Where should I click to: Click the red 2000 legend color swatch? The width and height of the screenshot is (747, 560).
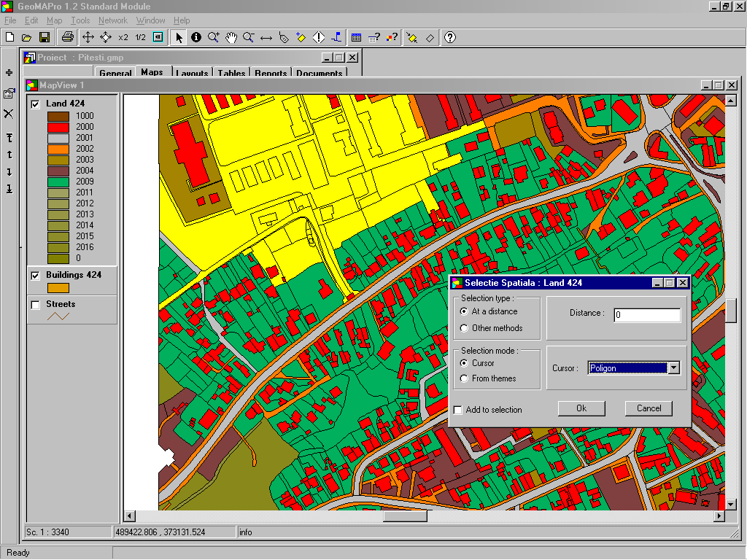[58, 127]
